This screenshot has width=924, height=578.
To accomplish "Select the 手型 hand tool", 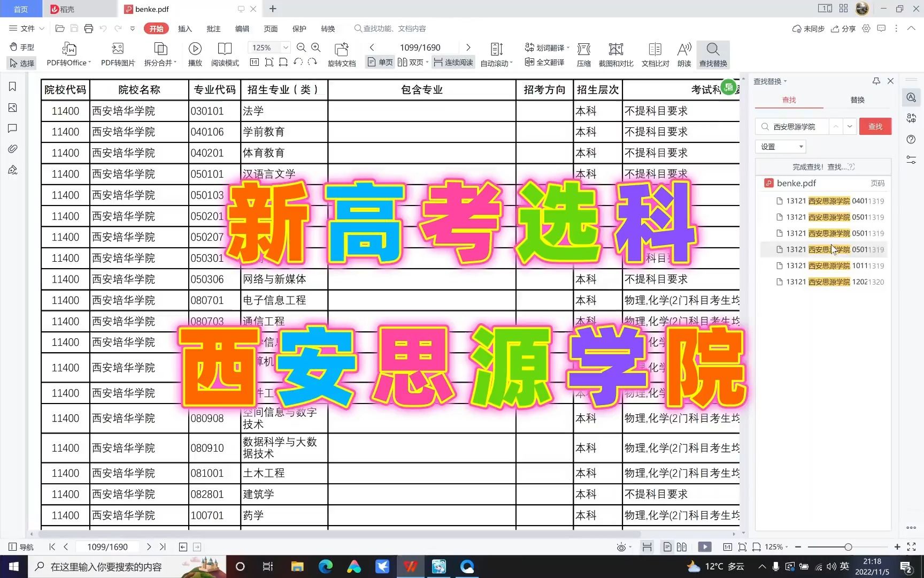I will [22, 47].
